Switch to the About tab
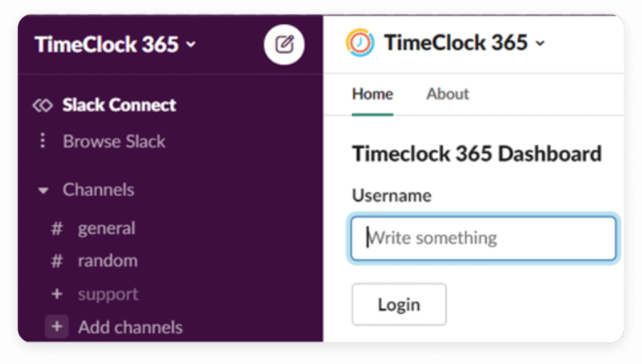 [x=448, y=94]
